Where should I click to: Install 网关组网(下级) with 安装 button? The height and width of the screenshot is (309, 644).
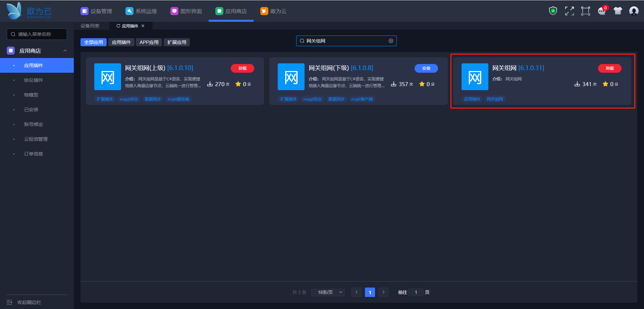click(426, 68)
